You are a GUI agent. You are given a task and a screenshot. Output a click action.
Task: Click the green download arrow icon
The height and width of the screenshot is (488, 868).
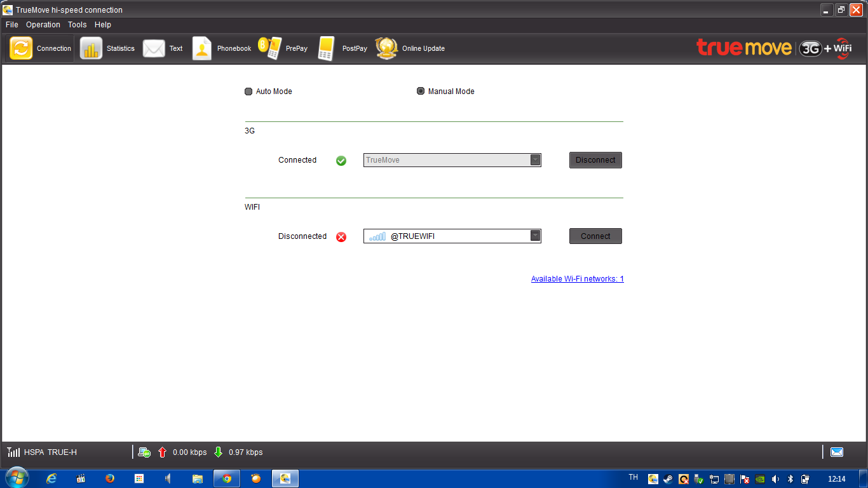click(219, 452)
